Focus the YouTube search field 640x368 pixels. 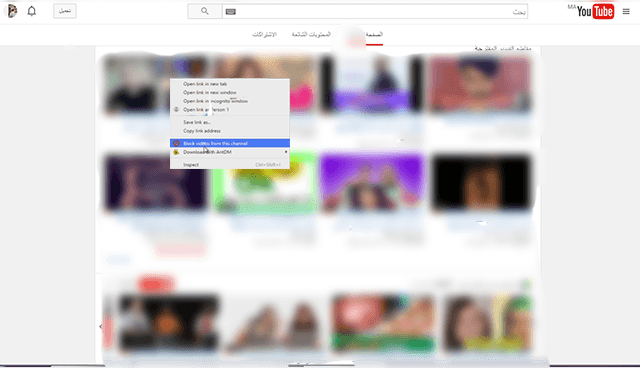click(375, 11)
